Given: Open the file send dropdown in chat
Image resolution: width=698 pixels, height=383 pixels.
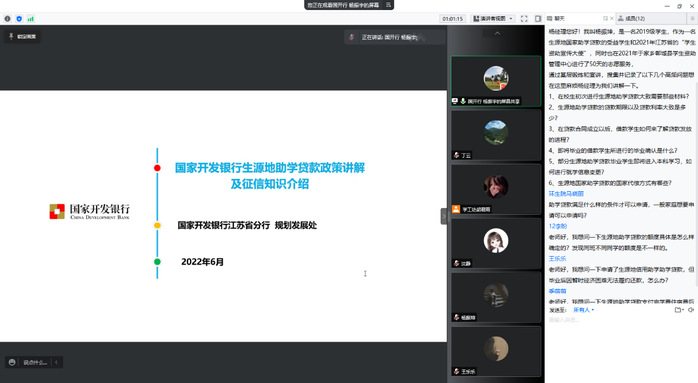Looking at the screenshot, I should click(679, 310).
